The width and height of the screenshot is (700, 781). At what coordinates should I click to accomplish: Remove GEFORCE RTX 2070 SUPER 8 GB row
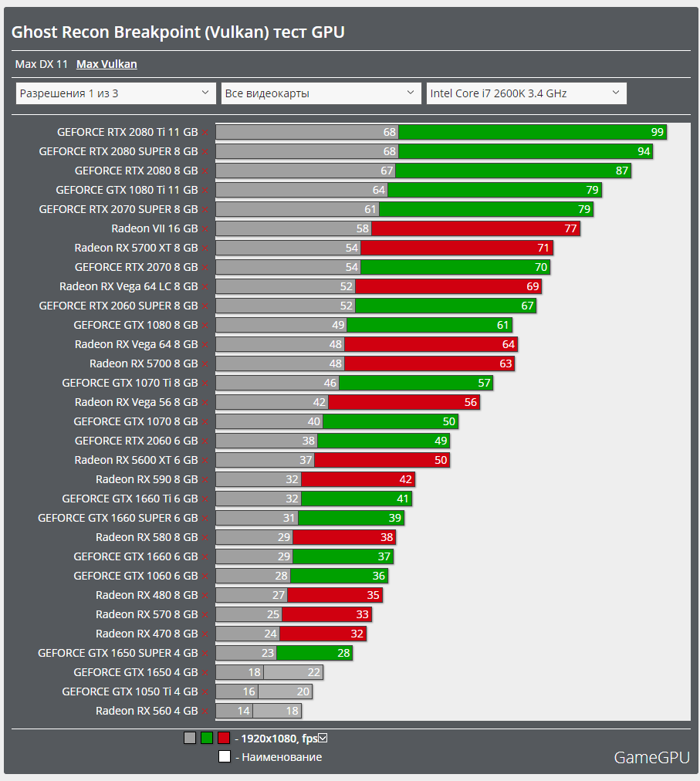pyautogui.click(x=205, y=210)
